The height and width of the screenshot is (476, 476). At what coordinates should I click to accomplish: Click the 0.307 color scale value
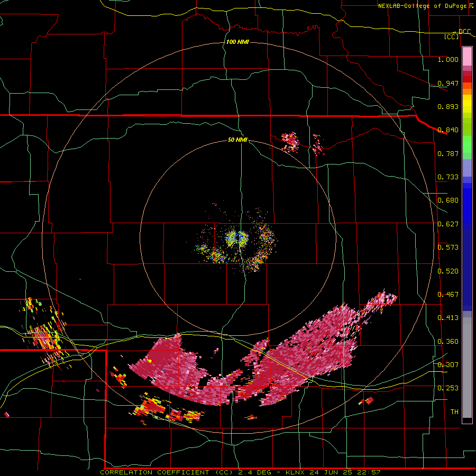click(448, 365)
